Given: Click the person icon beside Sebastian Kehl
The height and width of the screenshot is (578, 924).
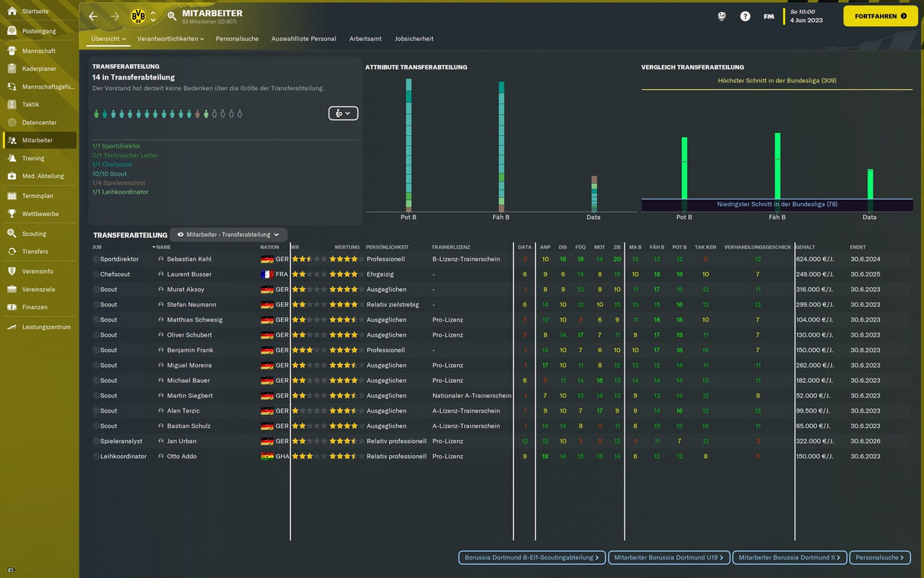Looking at the screenshot, I should click(x=161, y=259).
